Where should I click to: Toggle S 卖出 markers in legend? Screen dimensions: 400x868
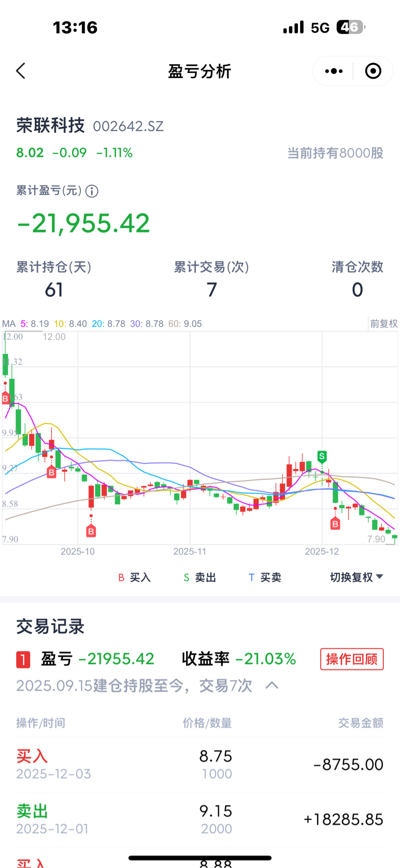coord(200,577)
